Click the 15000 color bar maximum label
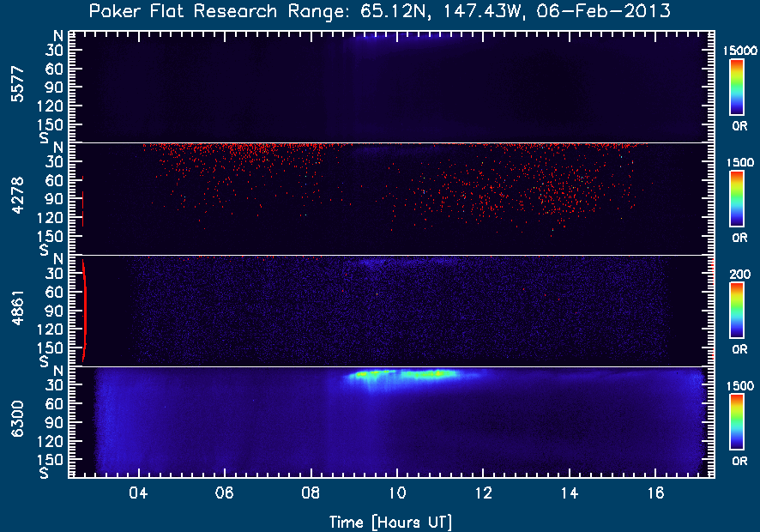This screenshot has height=532, width=760. click(x=740, y=51)
